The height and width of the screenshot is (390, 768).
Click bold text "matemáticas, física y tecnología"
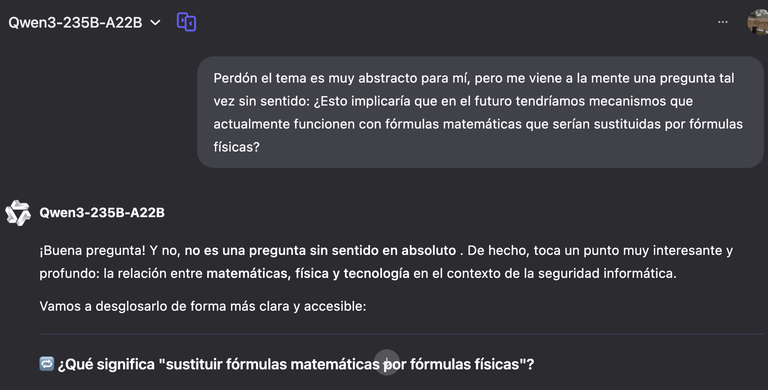coord(308,273)
